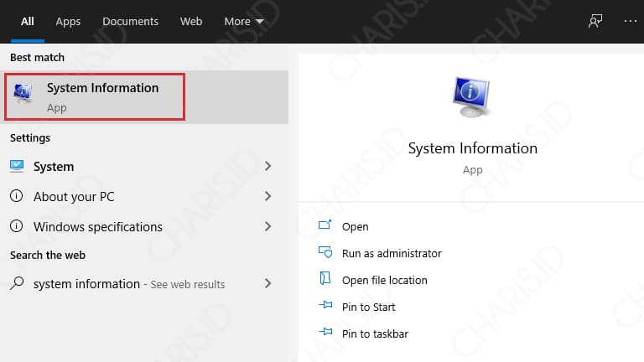Click the web search magnifier icon

(17, 283)
